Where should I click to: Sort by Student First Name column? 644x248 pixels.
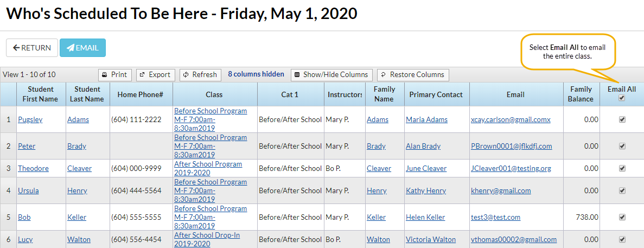pyautogui.click(x=41, y=94)
